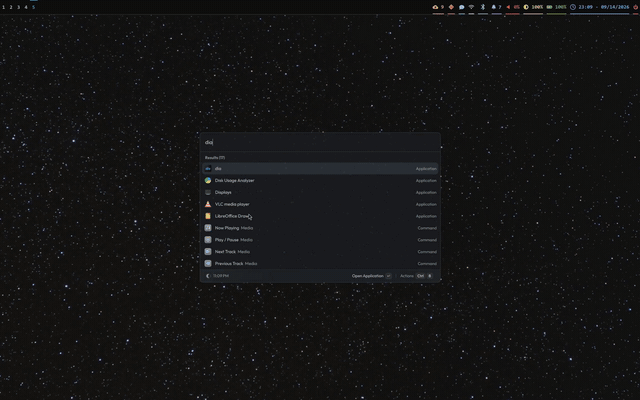The height and width of the screenshot is (400, 640).
Task: Click the Application label on Displays row
Action: (x=426, y=192)
